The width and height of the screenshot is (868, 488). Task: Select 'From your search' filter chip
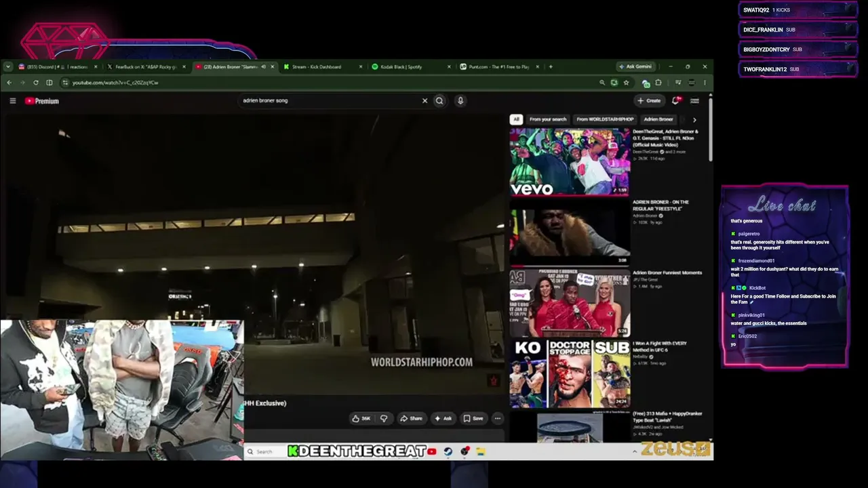point(548,119)
